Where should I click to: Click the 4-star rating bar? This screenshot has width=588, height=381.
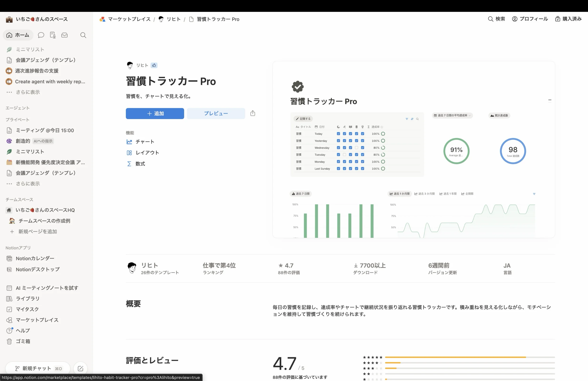(x=470, y=363)
